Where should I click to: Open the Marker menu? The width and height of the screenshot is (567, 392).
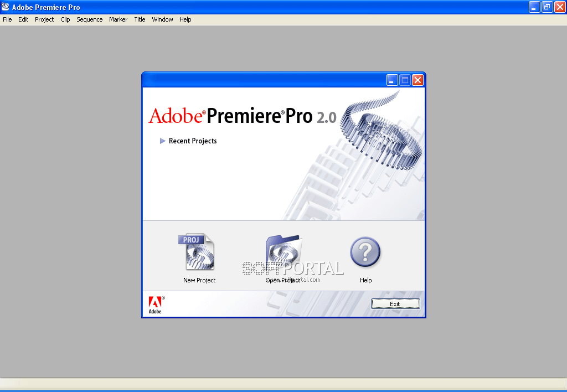(118, 19)
